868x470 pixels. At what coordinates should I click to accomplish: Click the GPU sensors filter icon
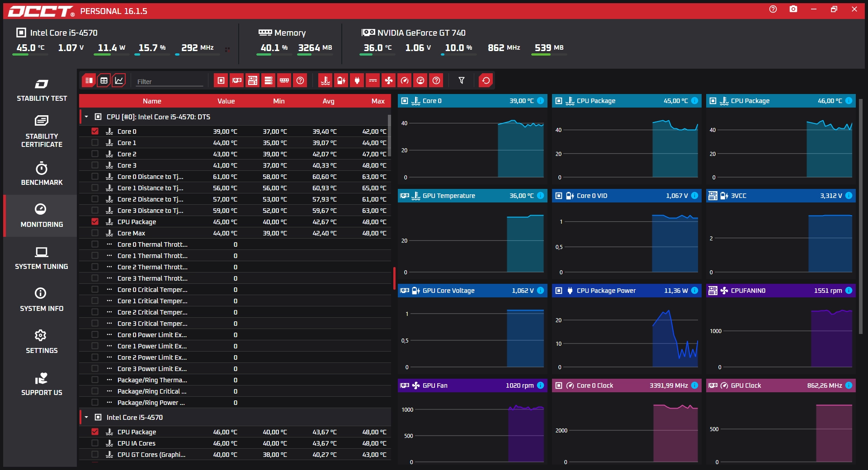[x=237, y=80]
